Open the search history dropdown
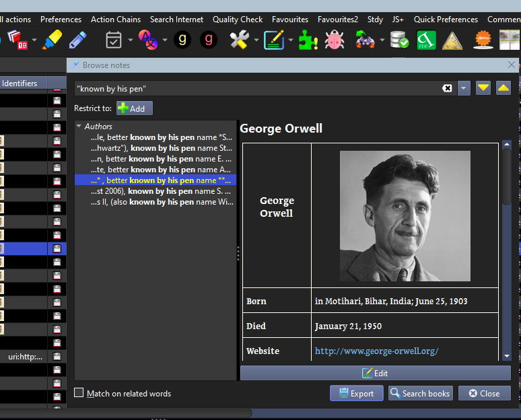521x420 pixels. [464, 88]
